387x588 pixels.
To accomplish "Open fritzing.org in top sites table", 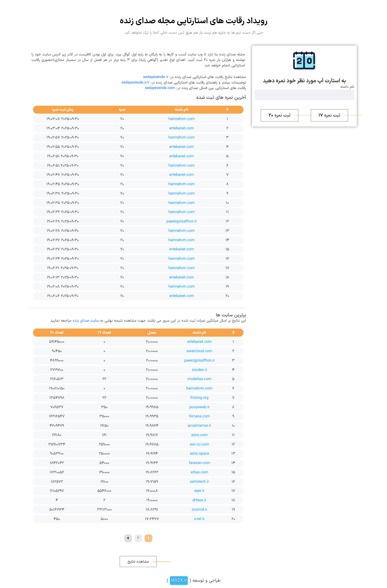I will point(199,398).
